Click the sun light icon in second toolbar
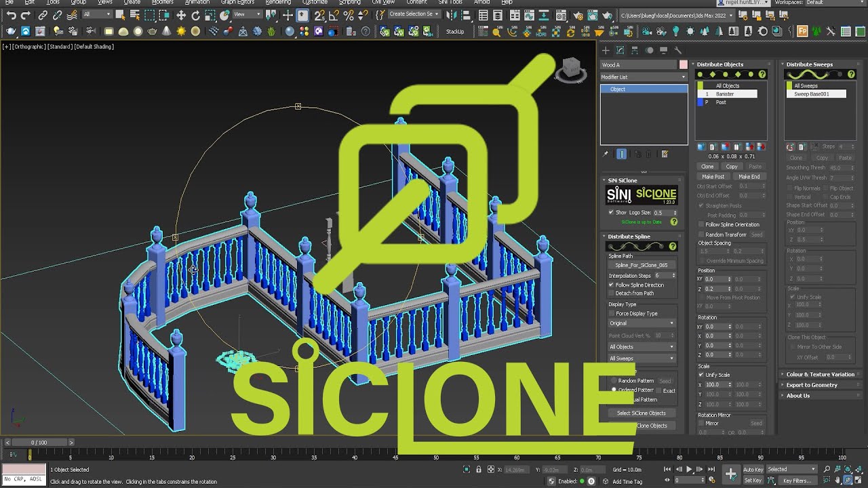This screenshot has height=488, width=868. 181,31
